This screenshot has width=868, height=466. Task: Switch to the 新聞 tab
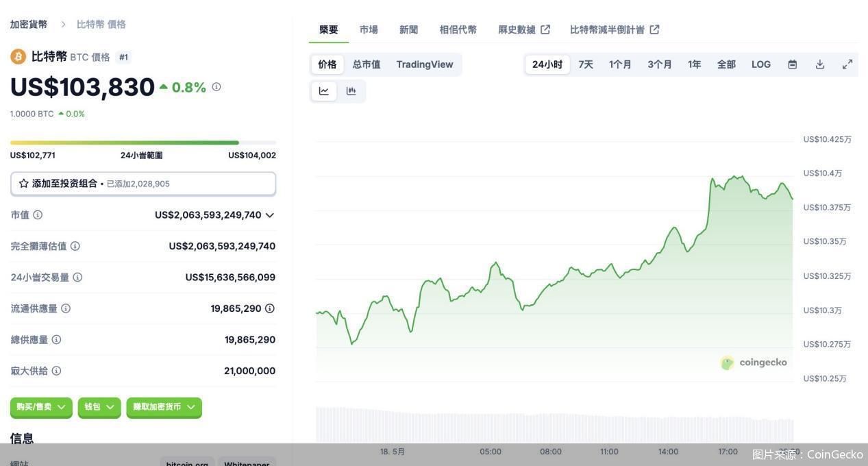point(408,29)
